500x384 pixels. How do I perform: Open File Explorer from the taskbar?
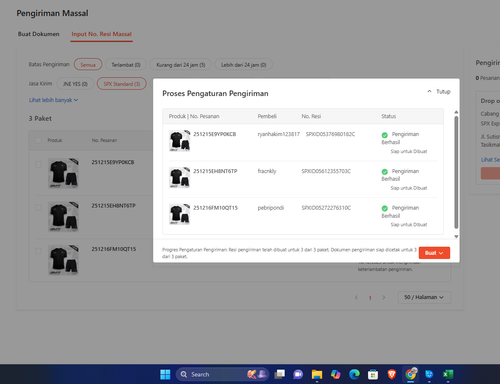pyautogui.click(x=317, y=374)
